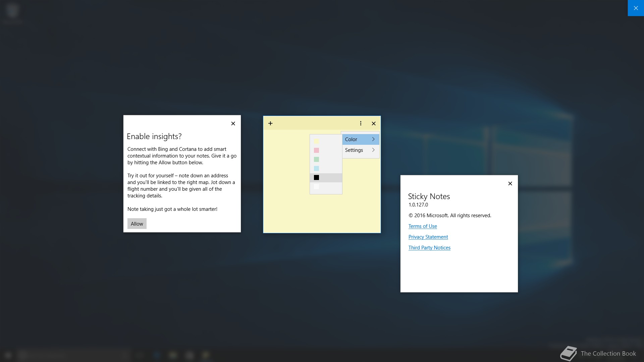
Task: Close the Enable insights dialog
Action: 233,123
